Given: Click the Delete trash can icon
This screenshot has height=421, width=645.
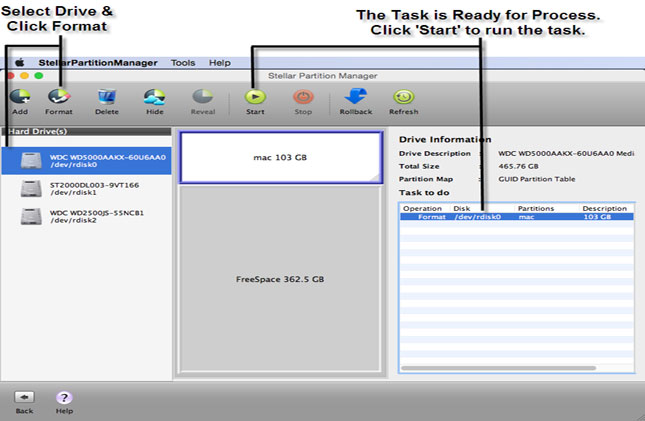Looking at the screenshot, I should tap(107, 97).
